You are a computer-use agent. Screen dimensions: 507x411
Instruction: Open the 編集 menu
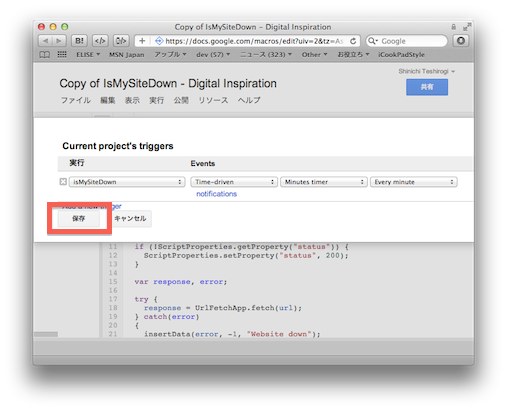(108, 100)
